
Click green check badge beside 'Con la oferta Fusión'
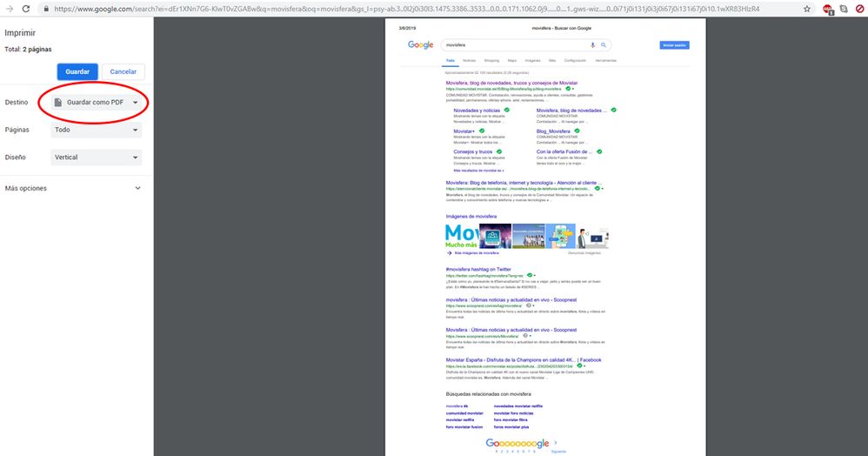point(599,151)
